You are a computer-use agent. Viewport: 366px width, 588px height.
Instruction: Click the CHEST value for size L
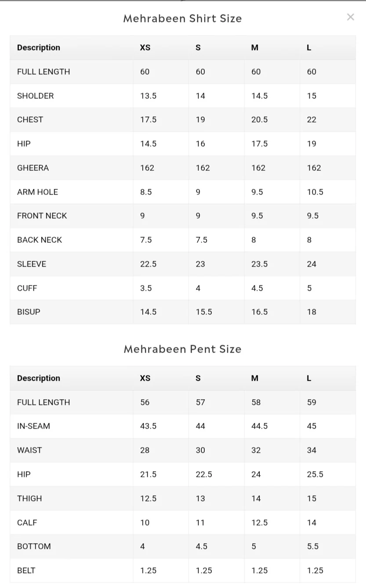312,119
